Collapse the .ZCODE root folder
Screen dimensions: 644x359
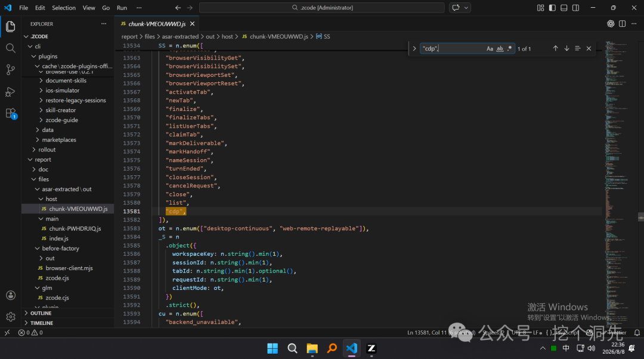pos(68,36)
